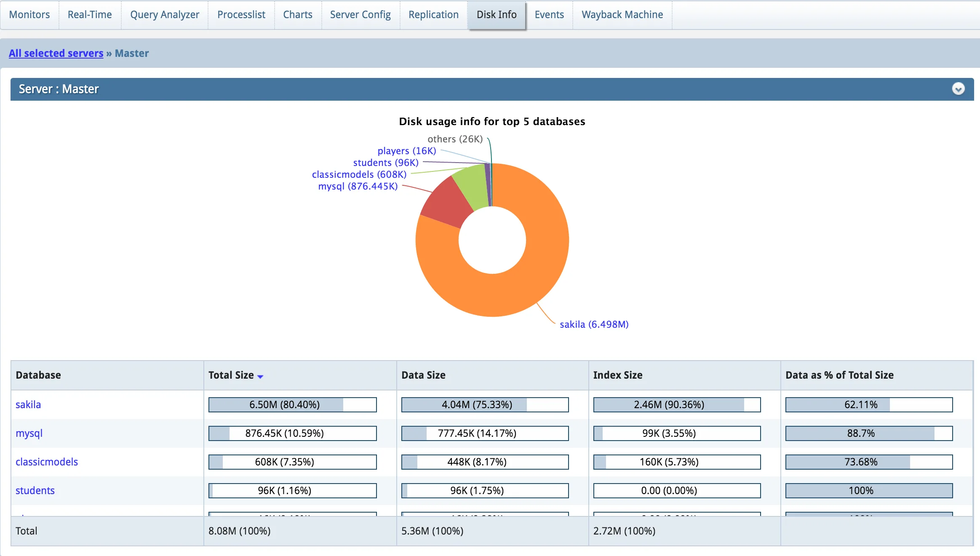
Task: Collapse the Server : Master panel chevron
Action: pyautogui.click(x=958, y=89)
